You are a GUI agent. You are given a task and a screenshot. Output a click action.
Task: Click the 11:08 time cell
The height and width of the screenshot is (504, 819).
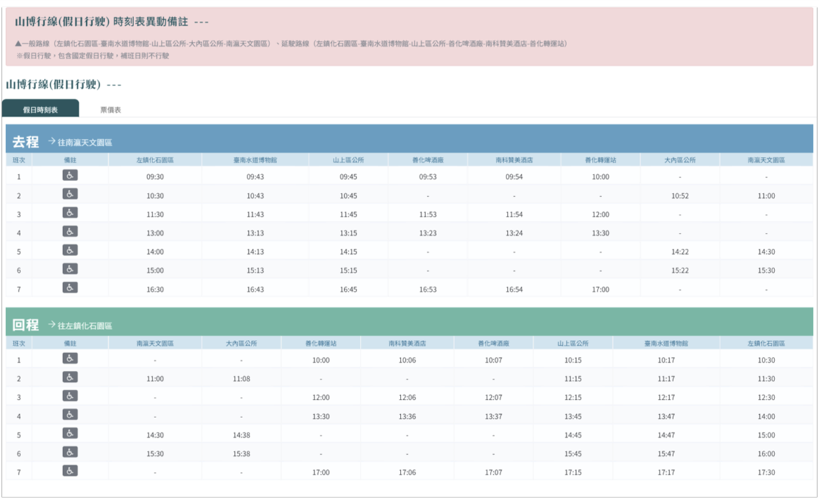click(x=241, y=379)
